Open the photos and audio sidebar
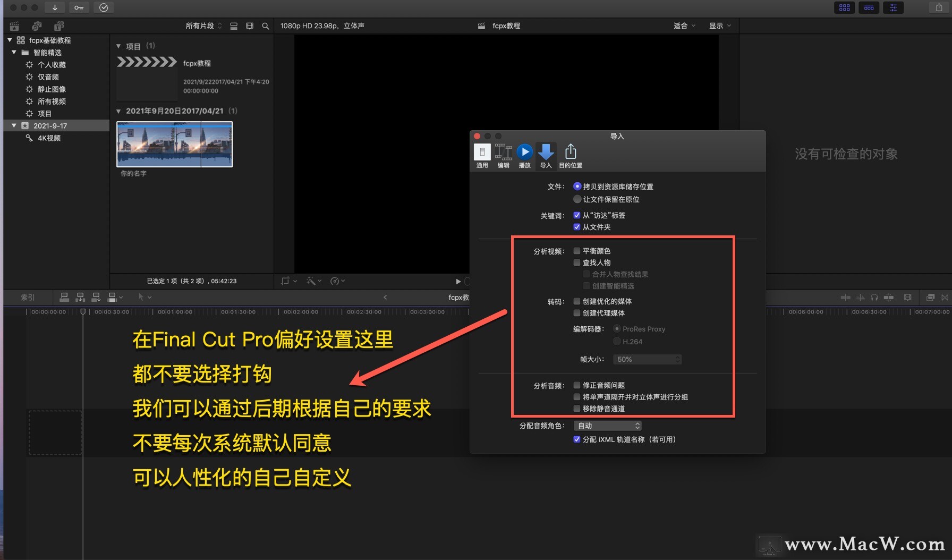Viewport: 952px width, 560px height. 37,26
